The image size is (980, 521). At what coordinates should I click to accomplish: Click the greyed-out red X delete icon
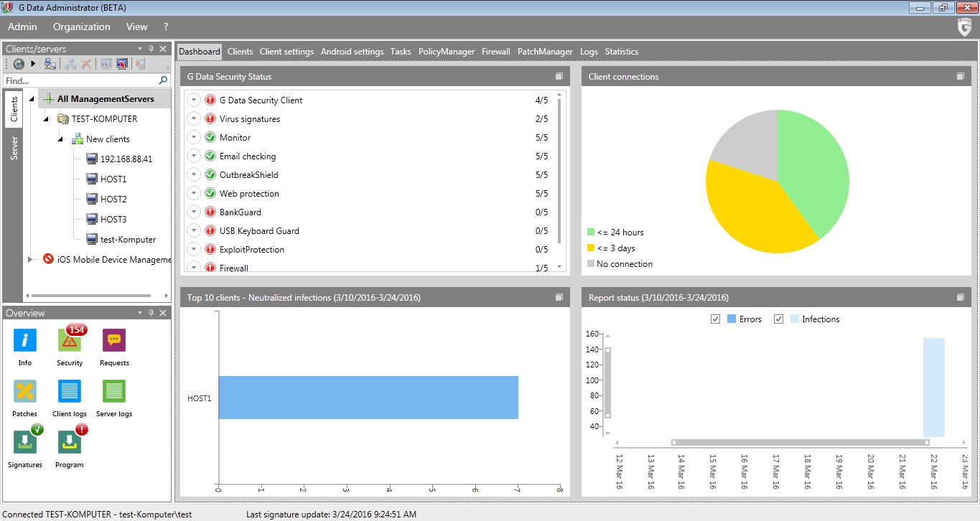[86, 64]
